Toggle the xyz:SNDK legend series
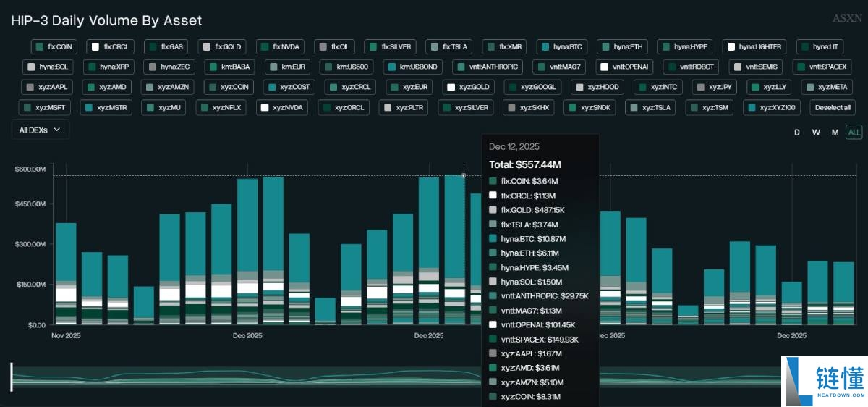 (590, 108)
